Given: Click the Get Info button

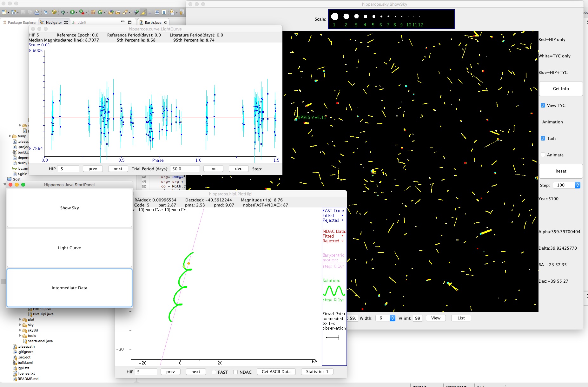Looking at the screenshot, I should 561,89.
